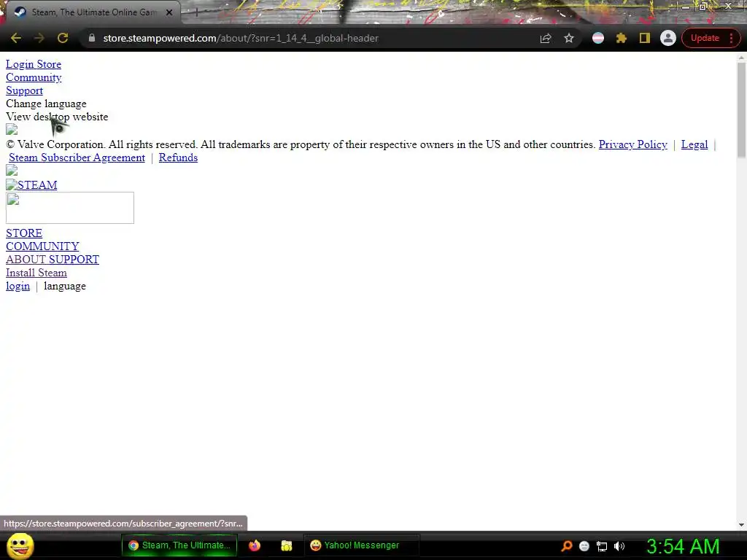Open the volume speaker tray icon
747x560 pixels.
[619, 546]
